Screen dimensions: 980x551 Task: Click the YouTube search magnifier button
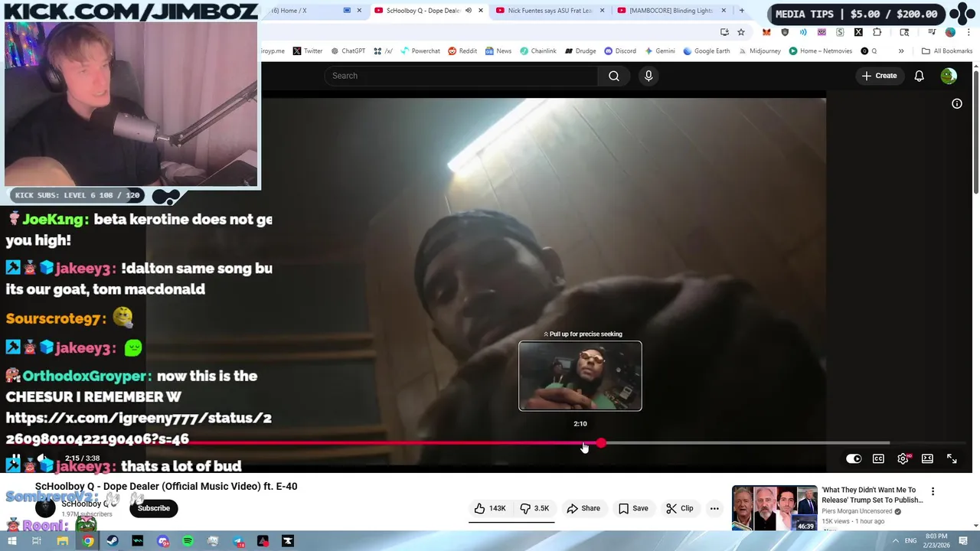click(613, 76)
